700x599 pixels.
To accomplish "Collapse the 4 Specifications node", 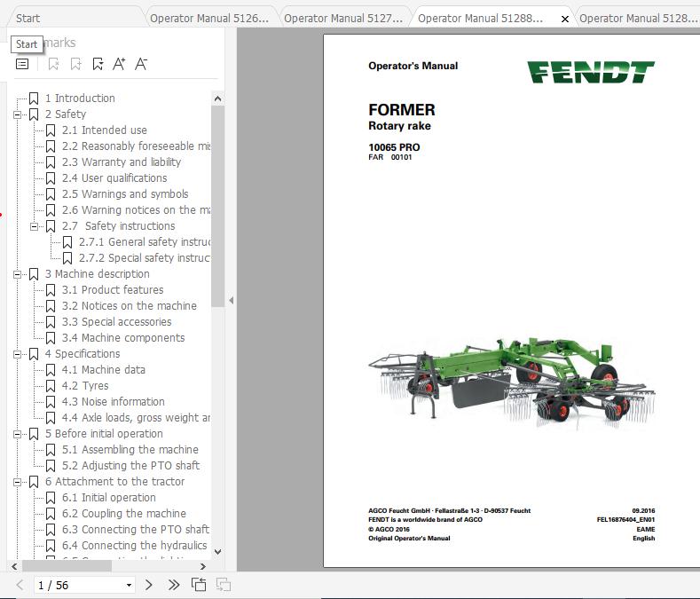I will (x=17, y=355).
